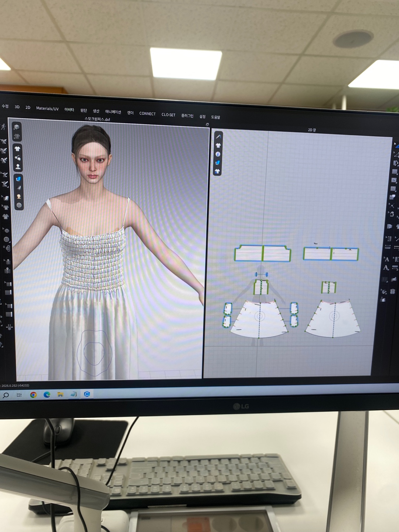
Task: Click the blue fabric texture icon in 3D toolbar
Action: (18, 179)
